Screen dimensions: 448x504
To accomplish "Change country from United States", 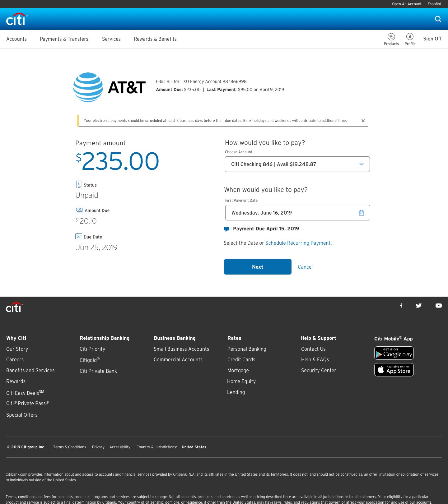I will pyautogui.click(x=194, y=447).
